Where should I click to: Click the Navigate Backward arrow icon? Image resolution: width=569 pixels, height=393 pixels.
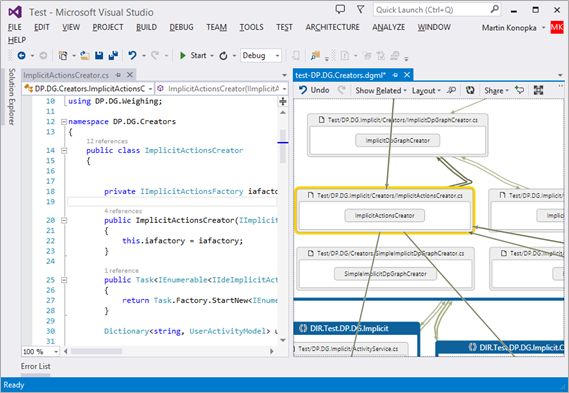coord(21,56)
